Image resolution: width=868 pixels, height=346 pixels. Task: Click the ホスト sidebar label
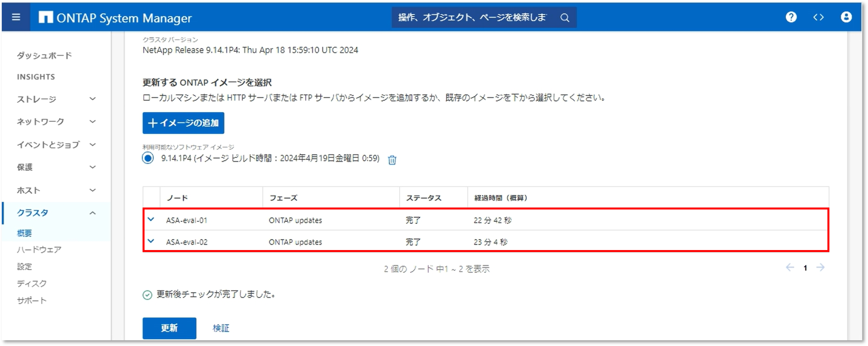pyautogui.click(x=29, y=191)
